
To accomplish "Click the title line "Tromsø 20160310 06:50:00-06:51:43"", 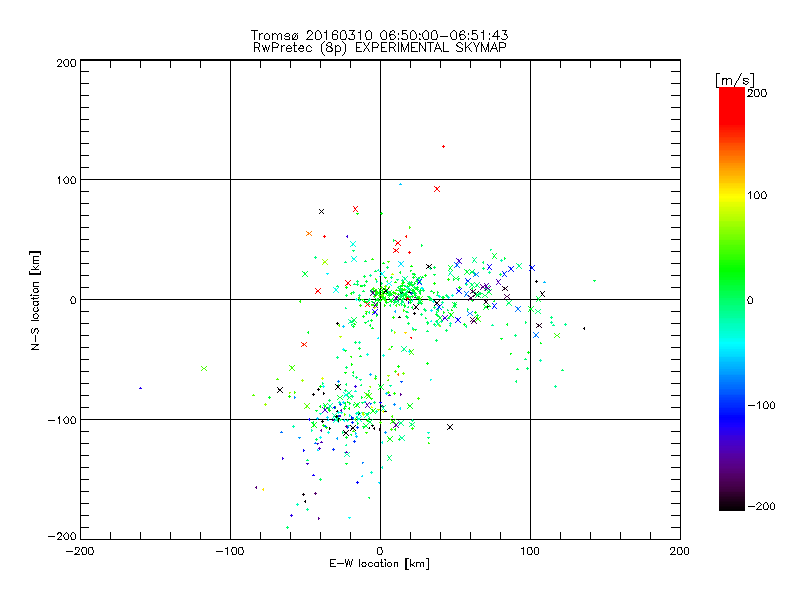I will coord(379,35).
